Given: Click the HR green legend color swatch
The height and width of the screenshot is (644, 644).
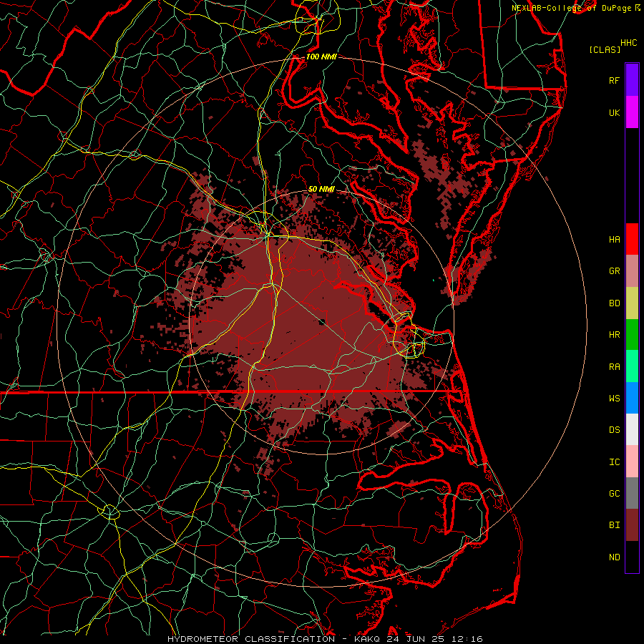Looking at the screenshot, I should click(x=632, y=335).
